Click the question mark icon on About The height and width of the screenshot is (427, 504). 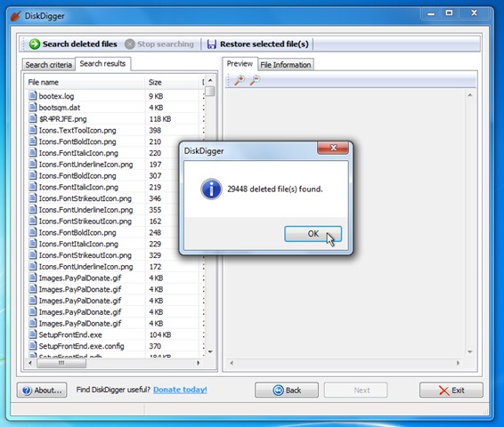click(27, 391)
